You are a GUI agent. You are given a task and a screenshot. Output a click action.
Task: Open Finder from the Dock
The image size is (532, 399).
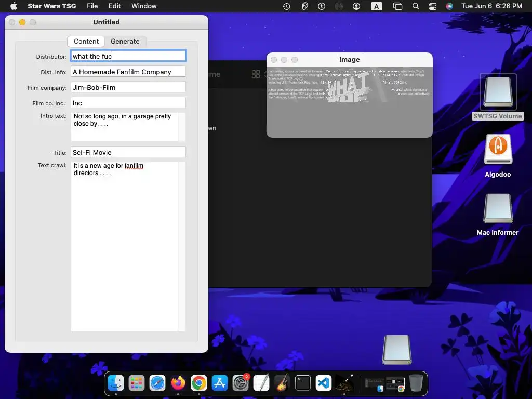(x=116, y=383)
